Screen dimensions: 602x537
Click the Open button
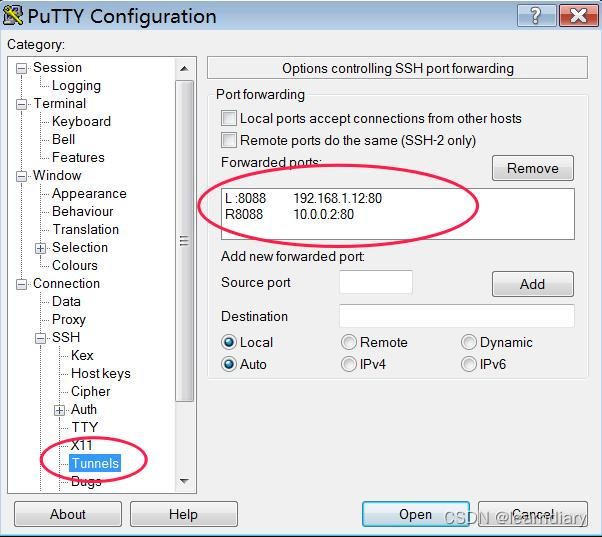[416, 514]
